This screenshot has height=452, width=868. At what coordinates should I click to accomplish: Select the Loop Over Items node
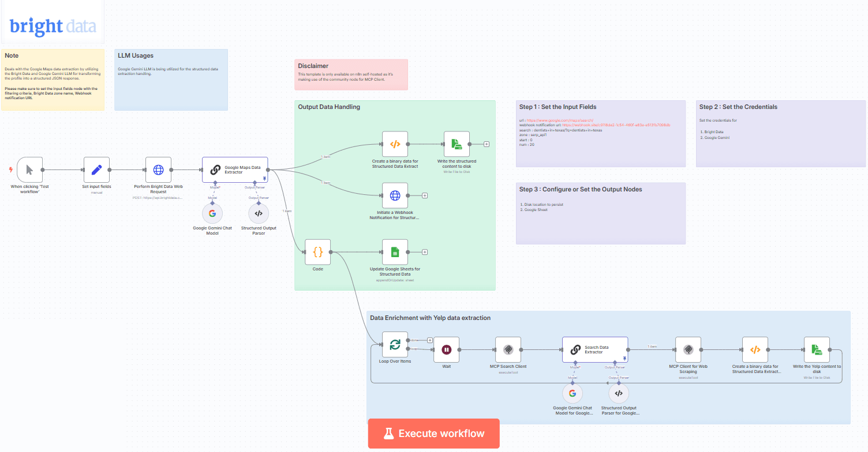(x=395, y=345)
